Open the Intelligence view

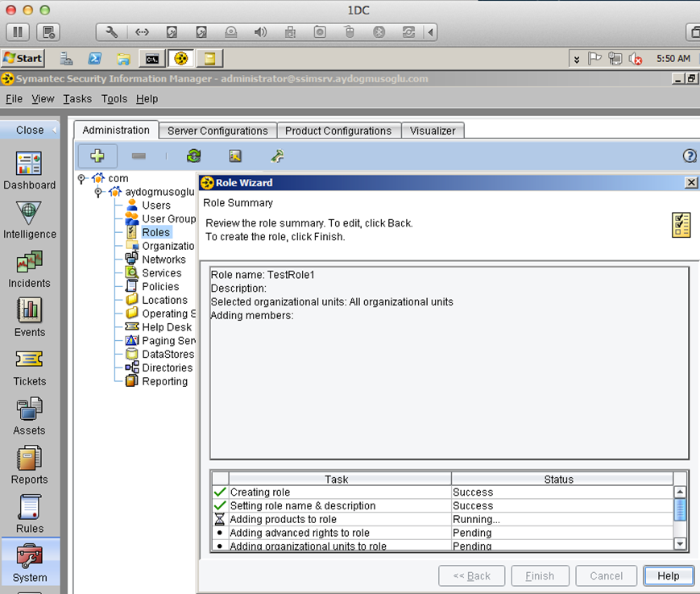[30, 219]
